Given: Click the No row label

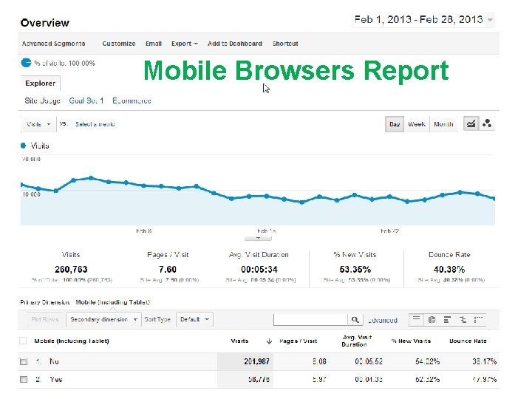Looking at the screenshot, I should [54, 361].
